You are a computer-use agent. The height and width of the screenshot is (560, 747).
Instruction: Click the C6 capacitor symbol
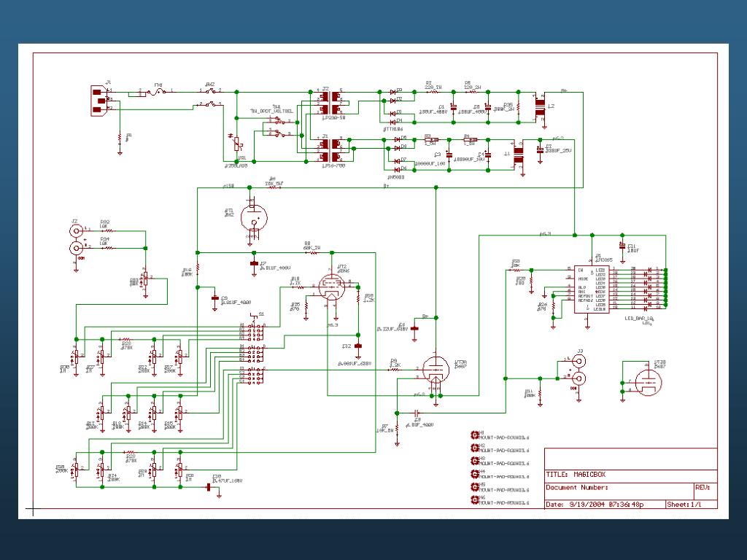tap(414, 329)
